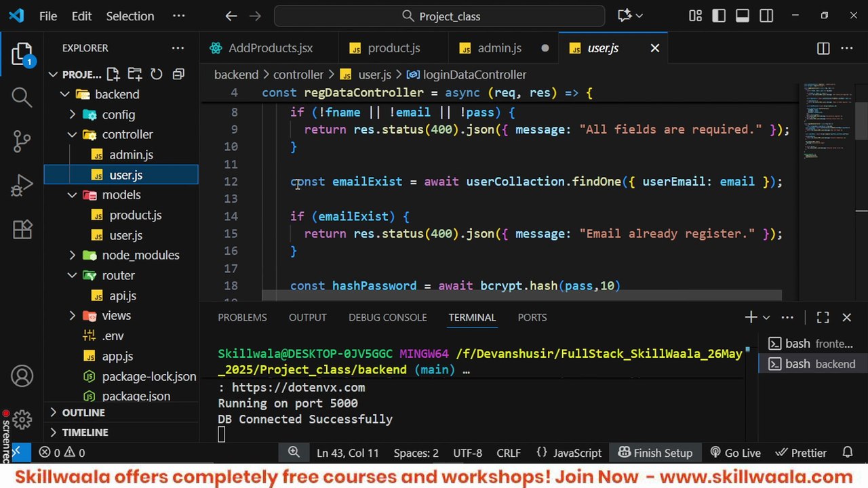Expand the TIMELINE section
The image size is (868, 488).
click(121, 432)
